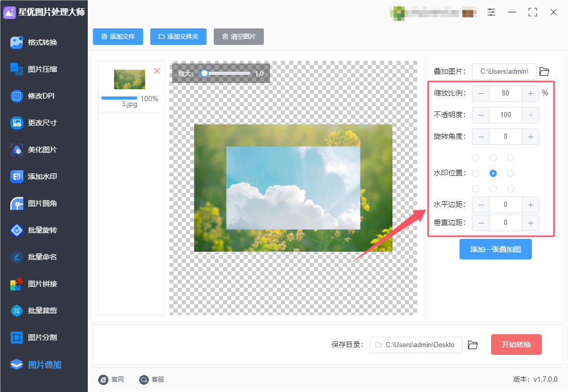Select the 3.jpg thumbnail

(x=129, y=79)
